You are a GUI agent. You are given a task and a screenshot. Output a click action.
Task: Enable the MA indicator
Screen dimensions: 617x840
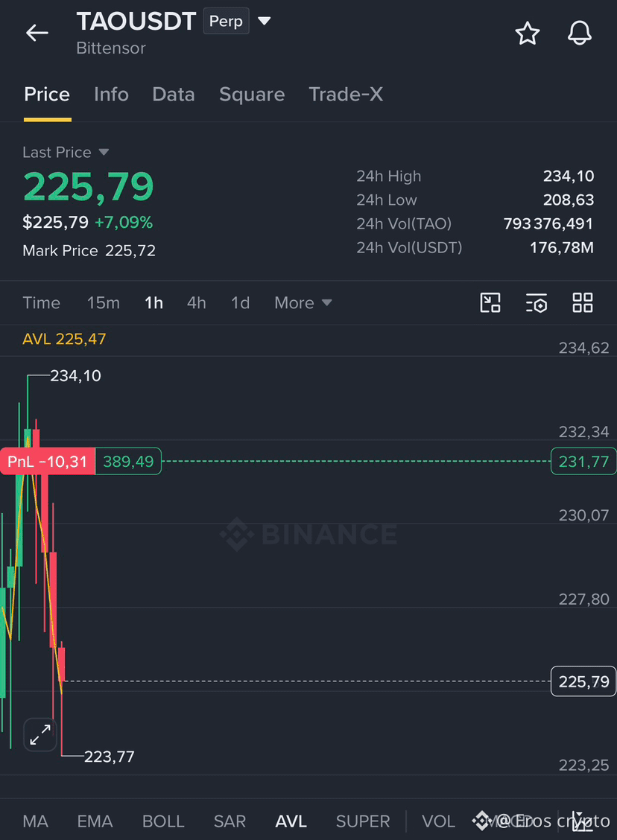click(x=35, y=821)
